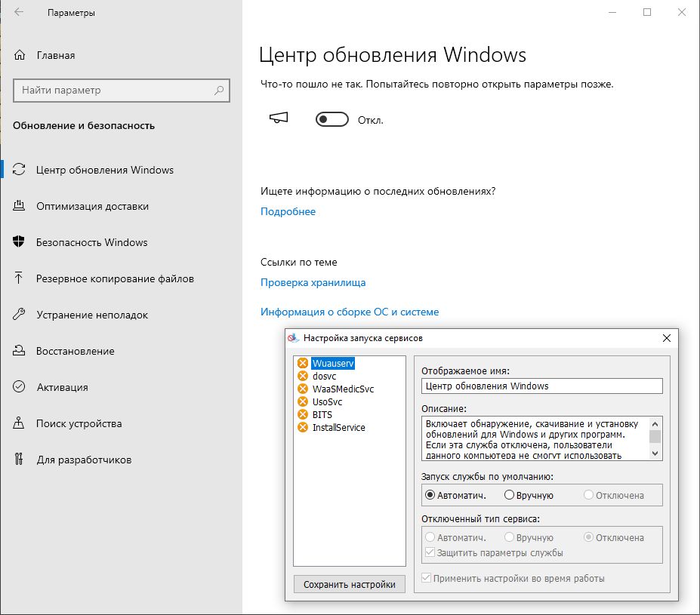Click the orange X icon next to InstallService

click(x=303, y=427)
